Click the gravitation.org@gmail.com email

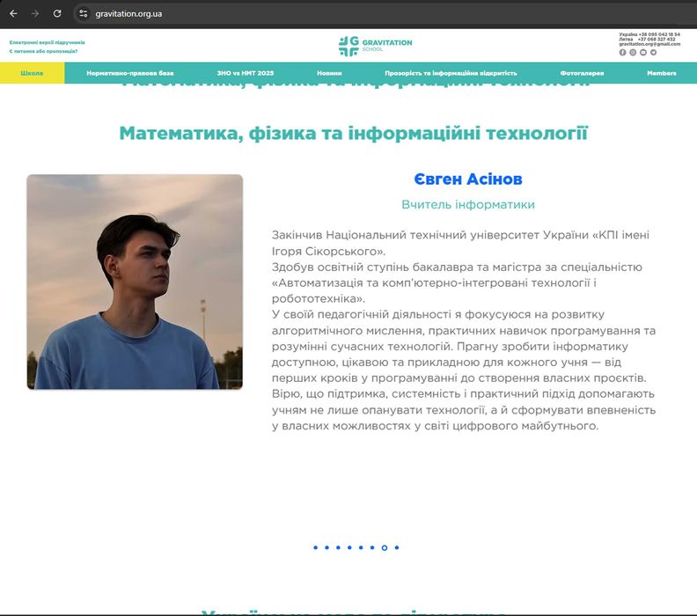click(x=649, y=44)
